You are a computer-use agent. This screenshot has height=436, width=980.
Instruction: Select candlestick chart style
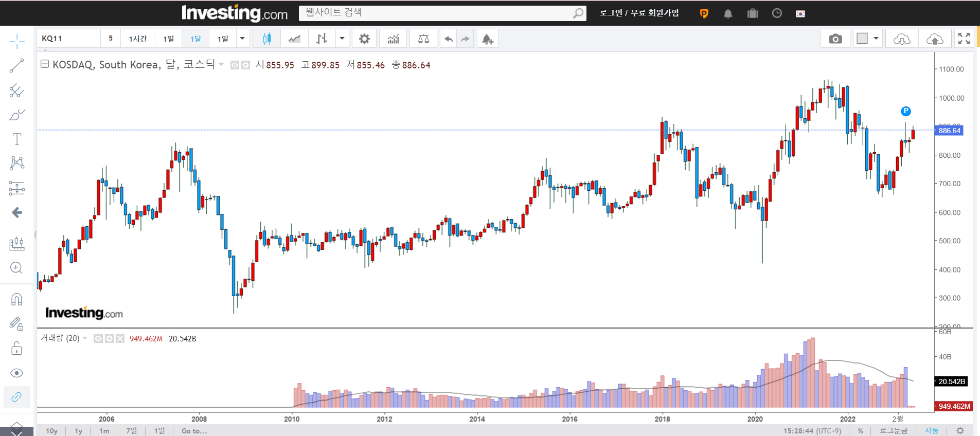(266, 39)
